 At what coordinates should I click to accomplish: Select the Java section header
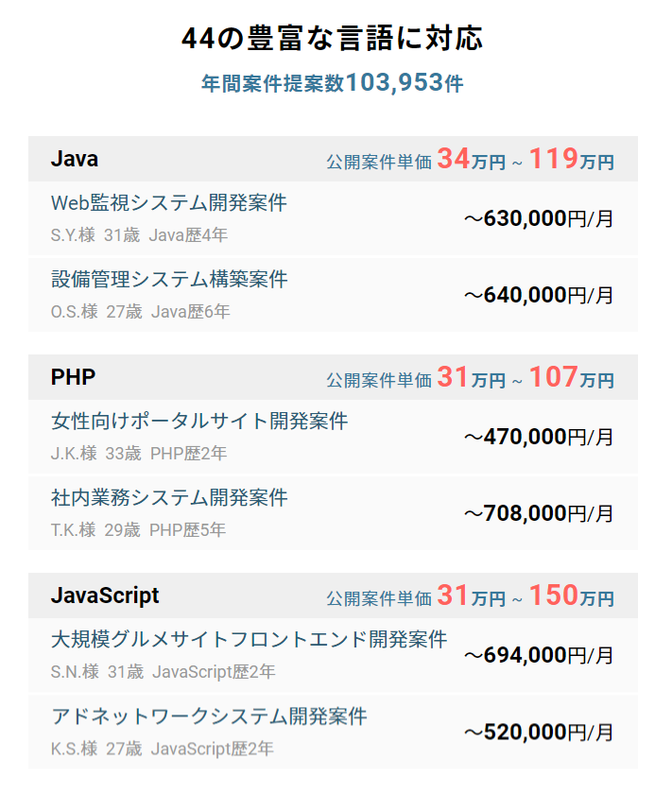(x=333, y=159)
